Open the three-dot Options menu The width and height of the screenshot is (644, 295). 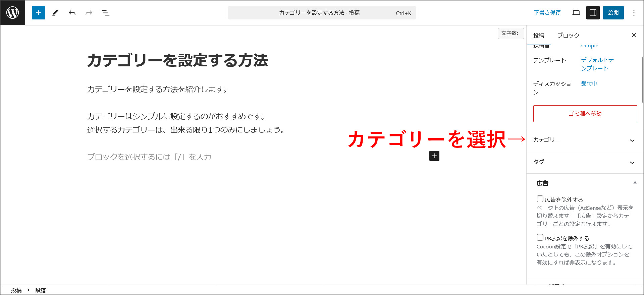click(x=634, y=13)
